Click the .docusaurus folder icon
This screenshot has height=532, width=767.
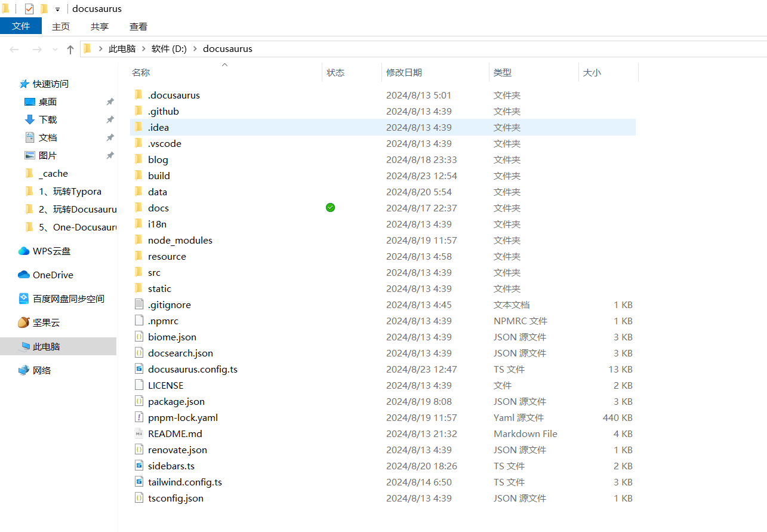click(139, 95)
